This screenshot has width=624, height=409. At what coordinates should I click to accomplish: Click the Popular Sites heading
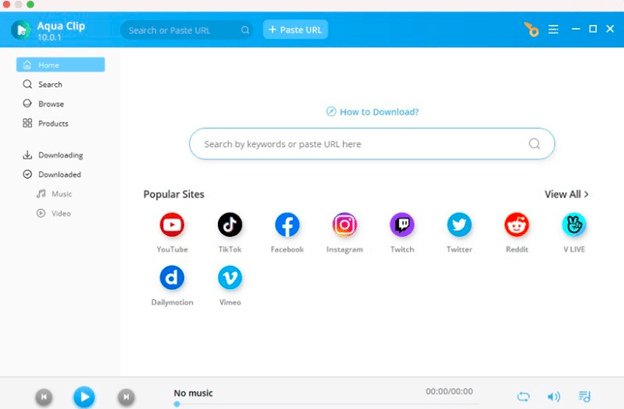(x=174, y=194)
